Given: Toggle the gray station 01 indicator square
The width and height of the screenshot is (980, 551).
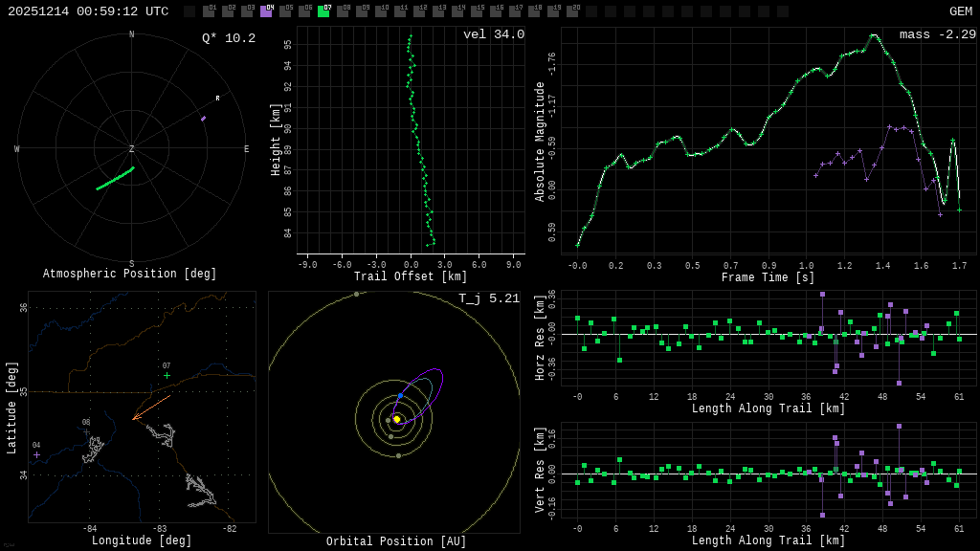Looking at the screenshot, I should point(209,11).
